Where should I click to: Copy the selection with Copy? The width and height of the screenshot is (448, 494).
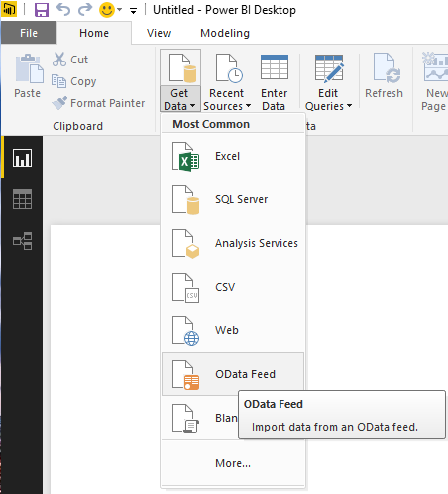tap(74, 81)
